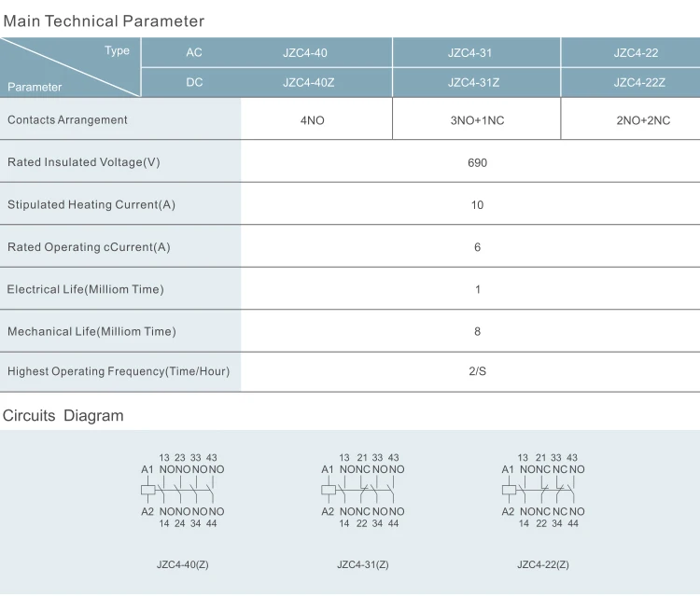Click 'Stipulated Heating Current(A)' label
This screenshot has width=700, height=597.
(91, 204)
